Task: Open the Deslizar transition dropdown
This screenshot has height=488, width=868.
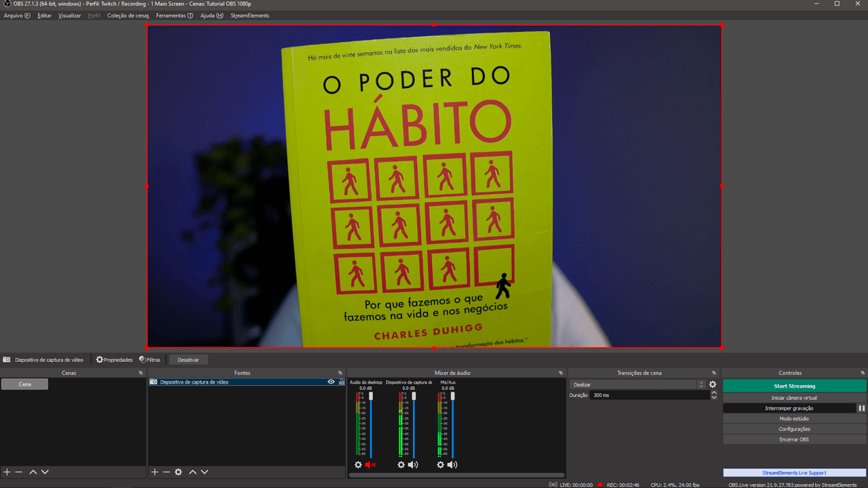Action: (x=638, y=384)
